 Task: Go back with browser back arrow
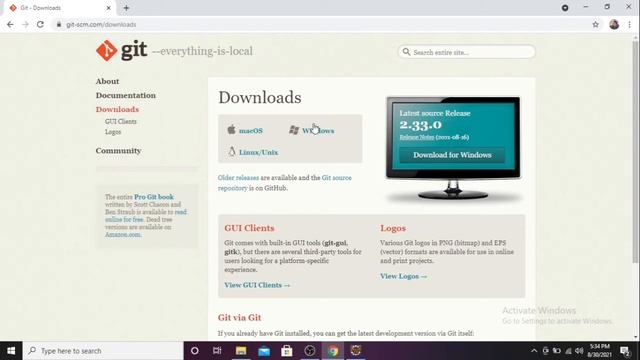point(10,24)
